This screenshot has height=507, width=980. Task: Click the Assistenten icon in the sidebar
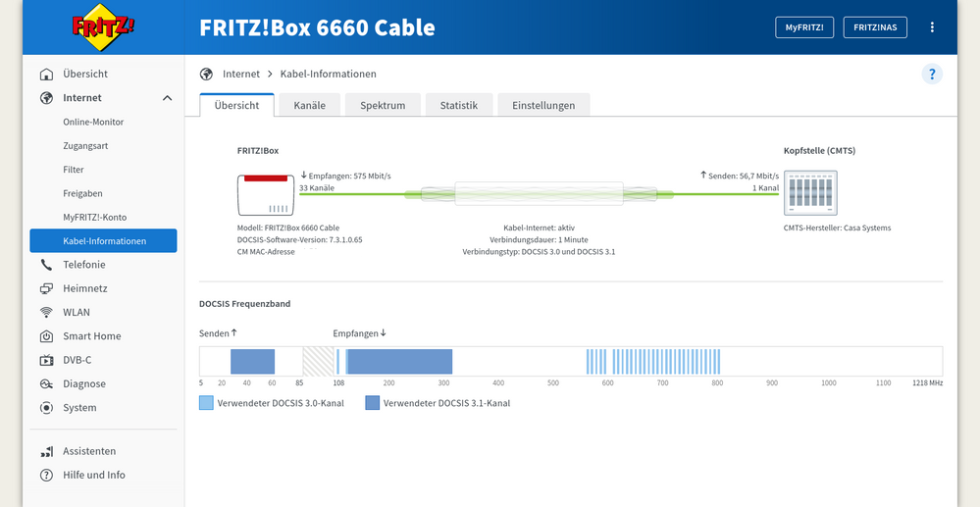(46, 451)
